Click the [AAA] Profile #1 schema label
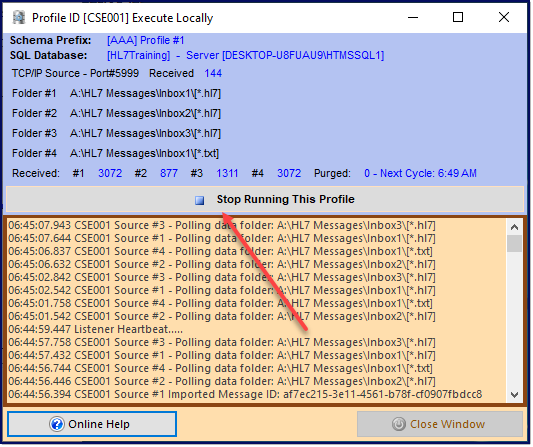This screenshot has height=447, width=533. coord(146,40)
